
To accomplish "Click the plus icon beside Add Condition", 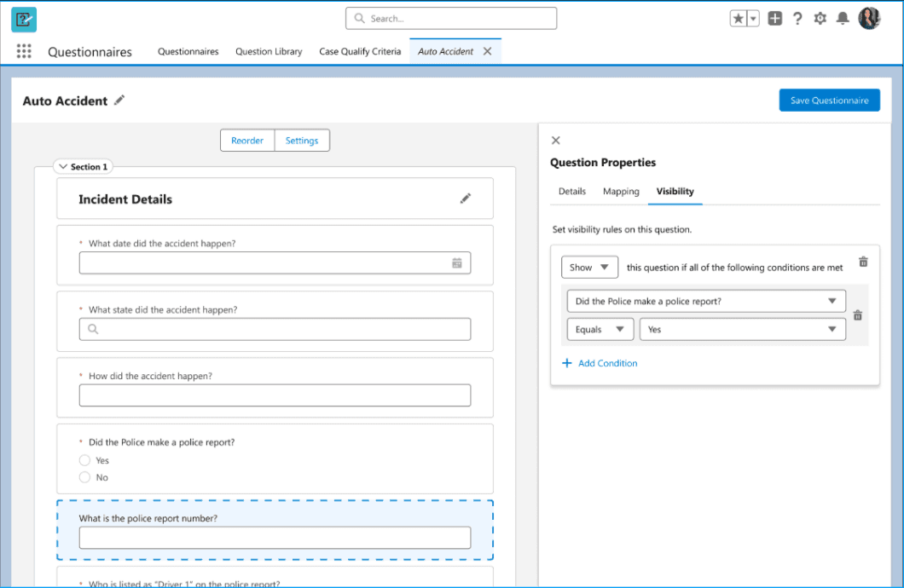I will (567, 363).
